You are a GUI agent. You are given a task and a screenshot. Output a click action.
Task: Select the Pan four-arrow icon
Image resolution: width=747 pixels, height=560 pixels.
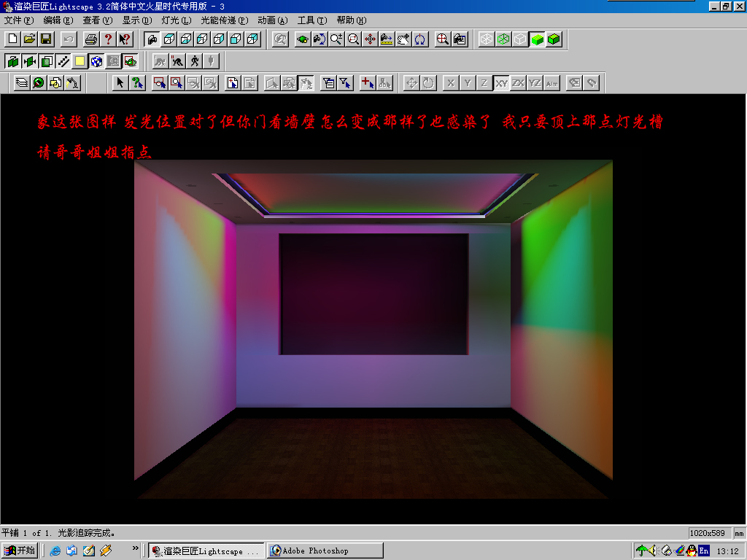tap(370, 39)
